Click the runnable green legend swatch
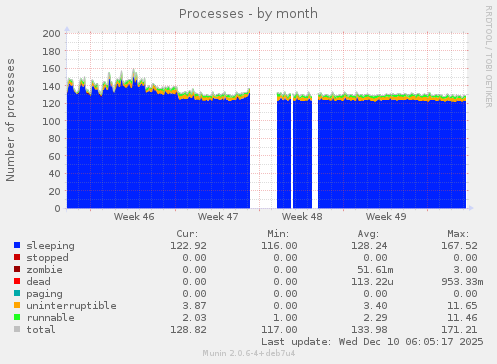This screenshot has width=497, height=364. (17, 317)
